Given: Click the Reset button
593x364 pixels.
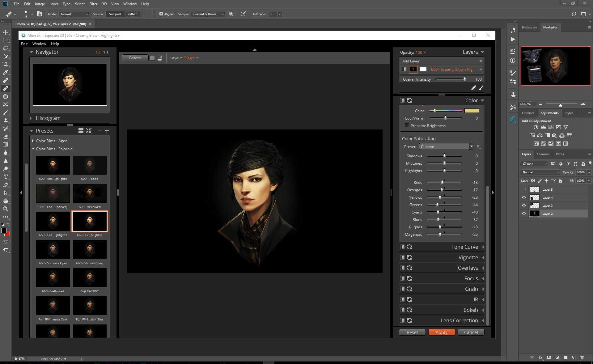Looking at the screenshot, I should click(x=412, y=332).
